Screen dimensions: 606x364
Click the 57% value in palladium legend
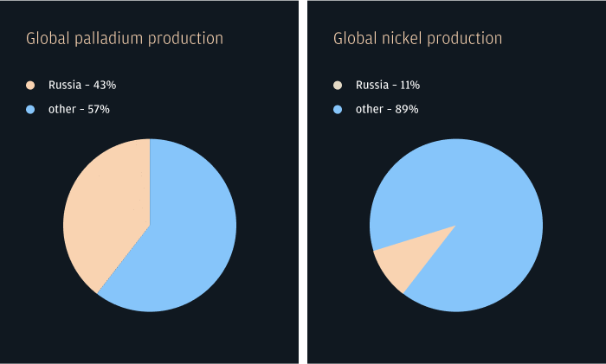pyautogui.click(x=99, y=110)
